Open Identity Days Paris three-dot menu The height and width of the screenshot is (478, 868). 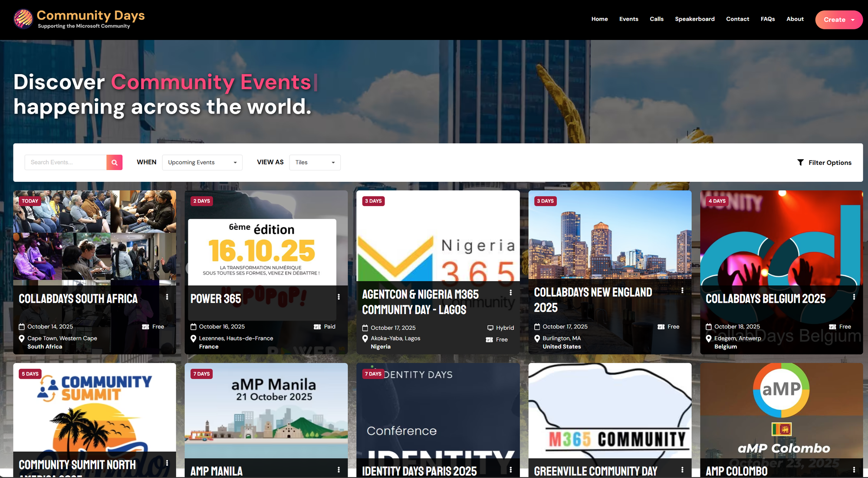(510, 470)
